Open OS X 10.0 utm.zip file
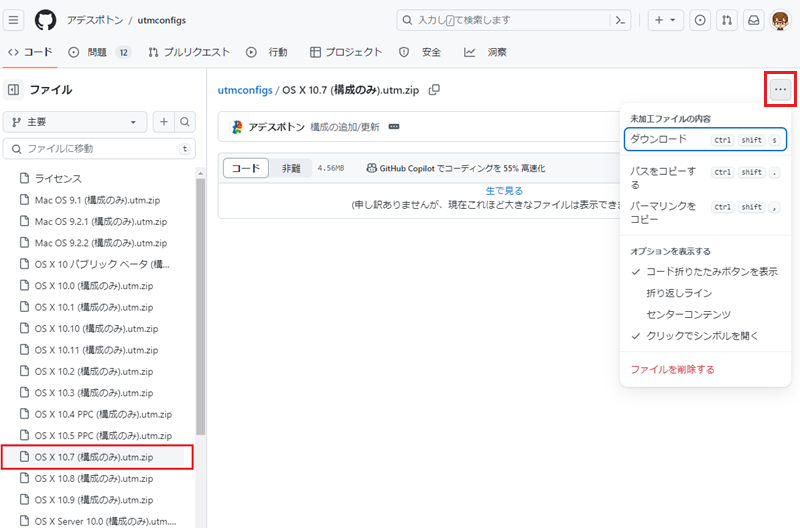The image size is (800, 528). point(93,286)
